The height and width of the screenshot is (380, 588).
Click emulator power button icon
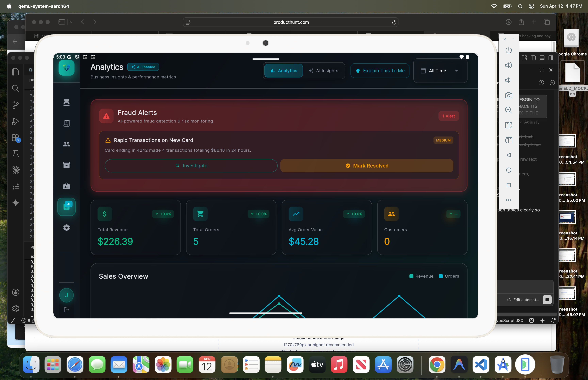(508, 50)
